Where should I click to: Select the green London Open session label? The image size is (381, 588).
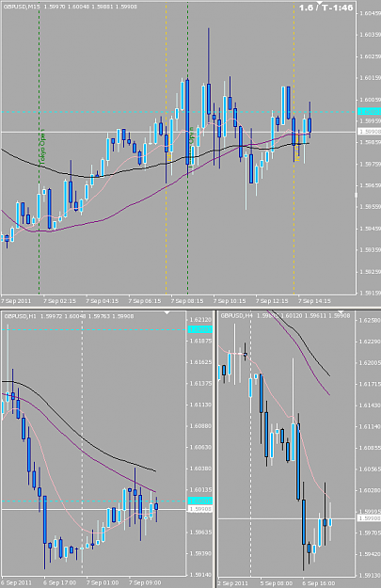[x=192, y=146]
